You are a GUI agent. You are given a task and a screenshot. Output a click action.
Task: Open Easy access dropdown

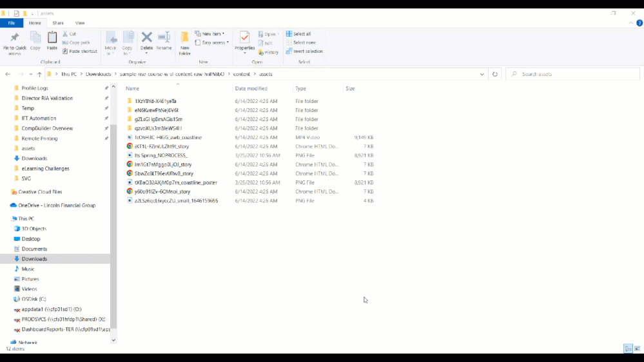[211, 43]
